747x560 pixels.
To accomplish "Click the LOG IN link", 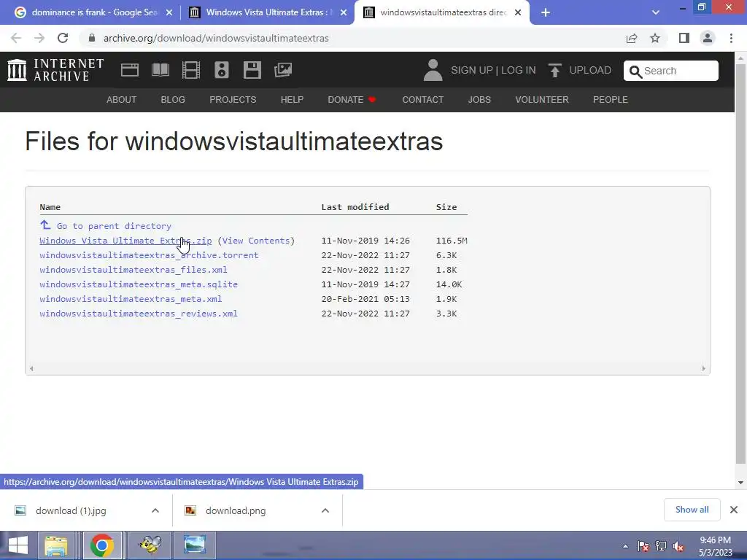I will (519, 70).
